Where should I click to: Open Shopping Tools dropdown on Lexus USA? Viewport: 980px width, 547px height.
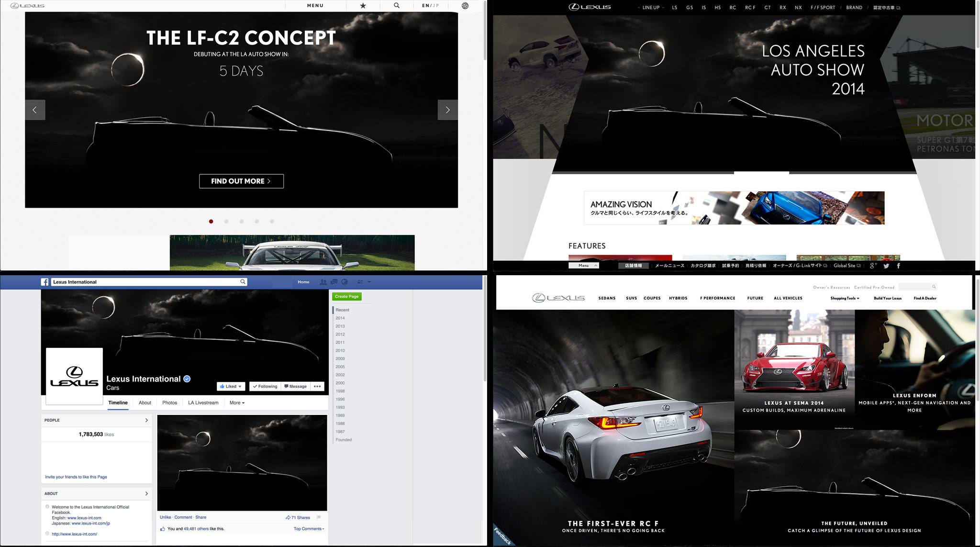[845, 298]
